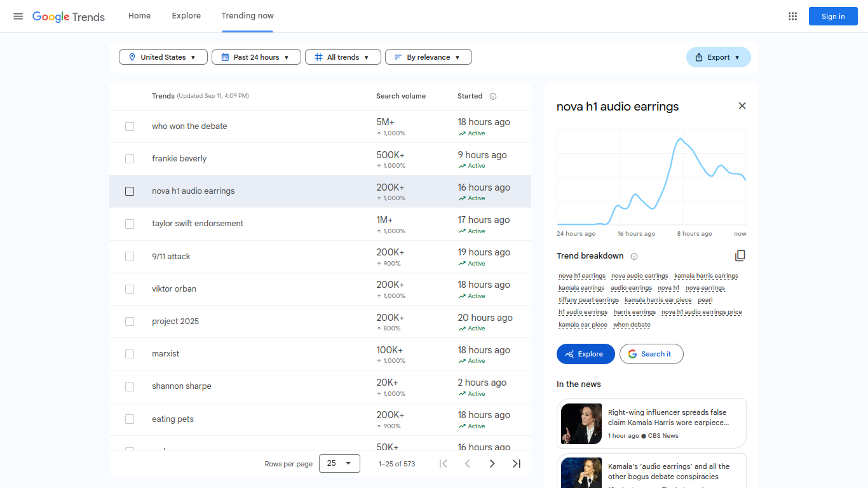
Task: Check the 'eating pets' checkbox
Action: click(130, 419)
